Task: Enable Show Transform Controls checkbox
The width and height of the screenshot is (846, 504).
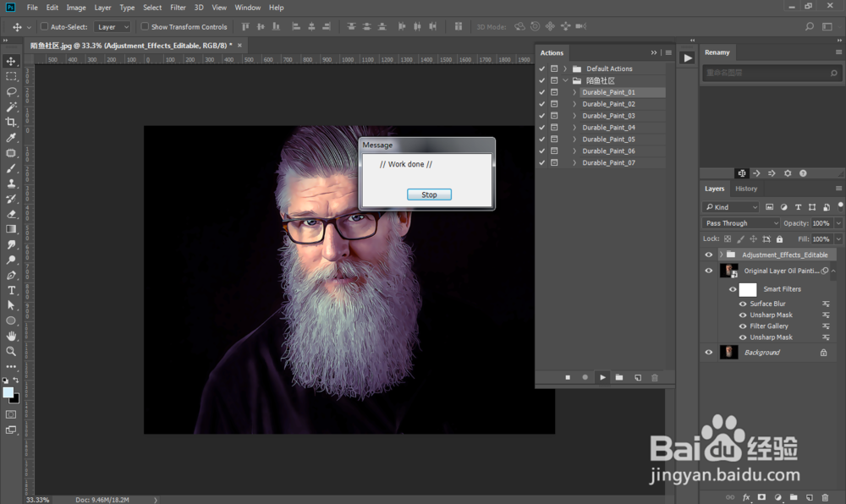Action: (145, 26)
